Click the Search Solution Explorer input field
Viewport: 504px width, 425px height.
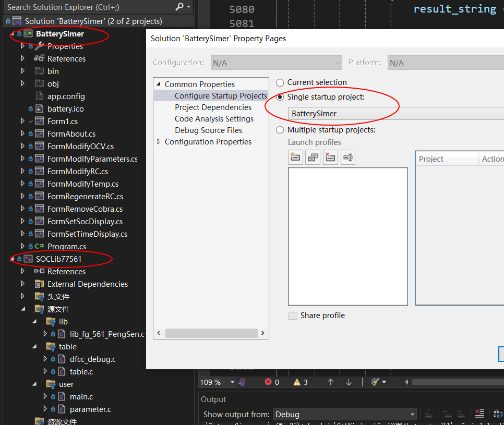(89, 7)
